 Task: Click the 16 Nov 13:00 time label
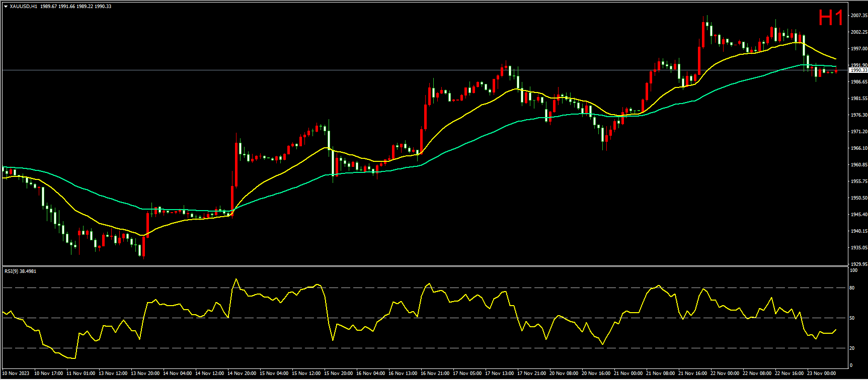click(403, 373)
